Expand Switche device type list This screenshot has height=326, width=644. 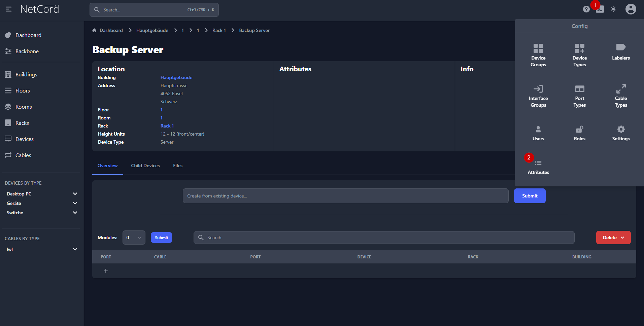[x=75, y=213]
